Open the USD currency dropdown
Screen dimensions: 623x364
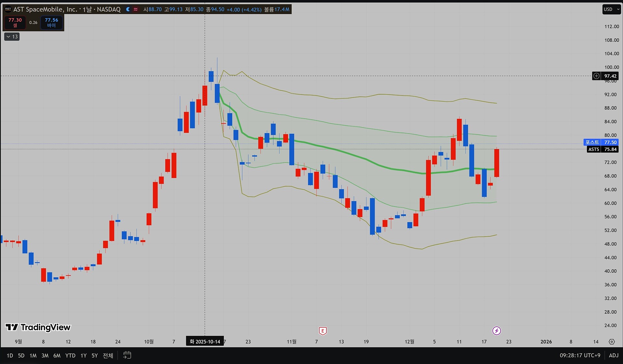point(611,9)
